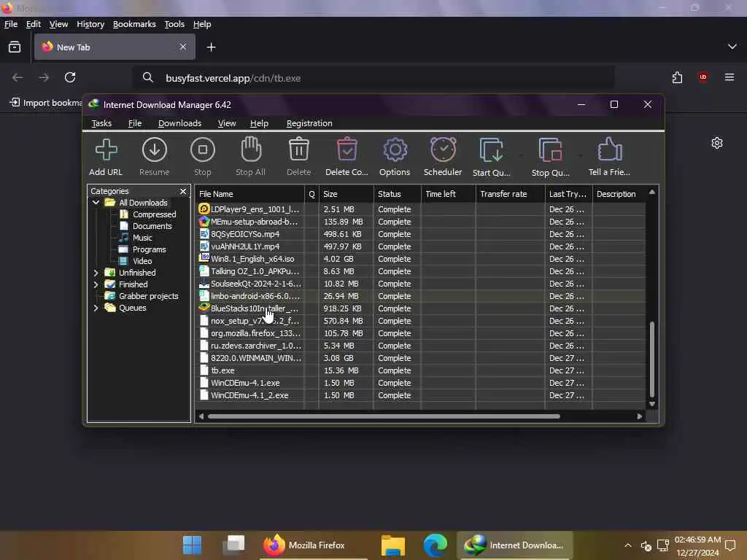Open Firefox extensions puzzle icon
Viewport: 747px width, 560px height.
pyautogui.click(x=677, y=77)
